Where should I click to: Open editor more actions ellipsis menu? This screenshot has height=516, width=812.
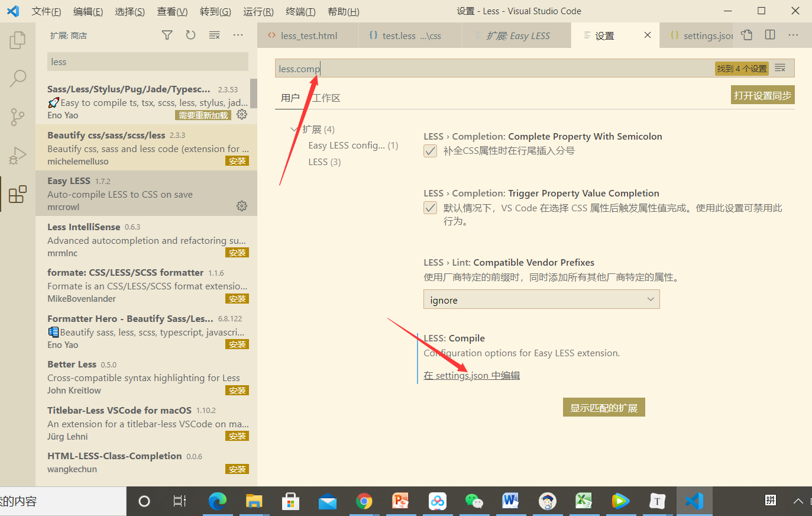point(793,36)
